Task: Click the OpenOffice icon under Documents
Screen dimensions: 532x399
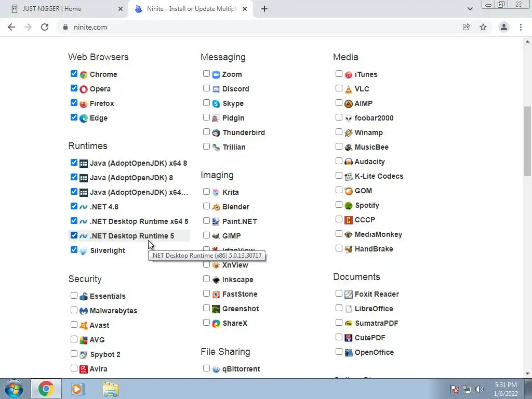Action: click(x=349, y=353)
